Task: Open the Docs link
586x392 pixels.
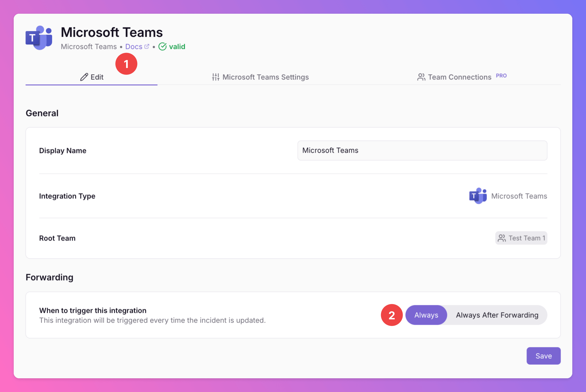Action: point(134,47)
